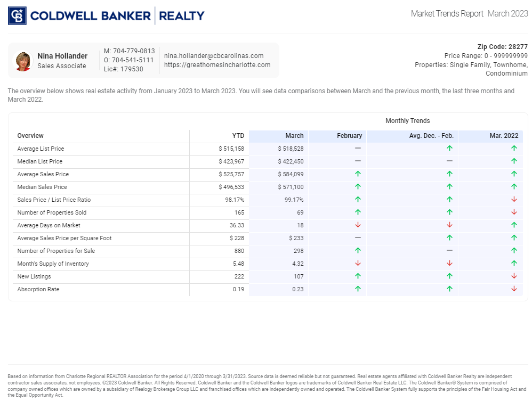Toggle the February dash for Median List Price
This screenshot has height=402, width=532.
[x=357, y=161]
